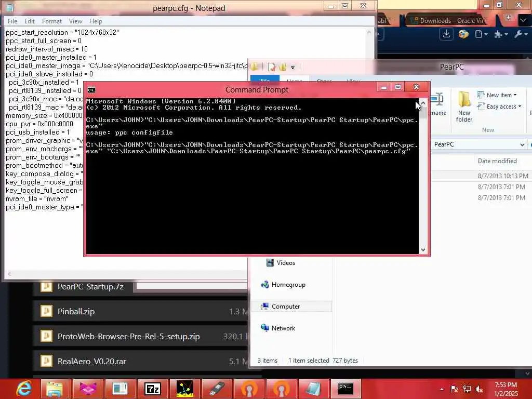Launch the pink fox app in taskbar
The image size is (532, 399).
tap(87, 389)
